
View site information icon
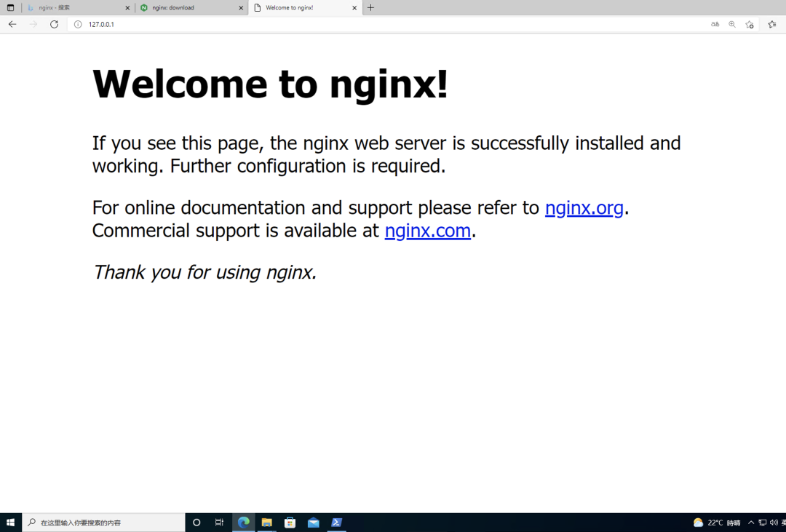tap(78, 24)
